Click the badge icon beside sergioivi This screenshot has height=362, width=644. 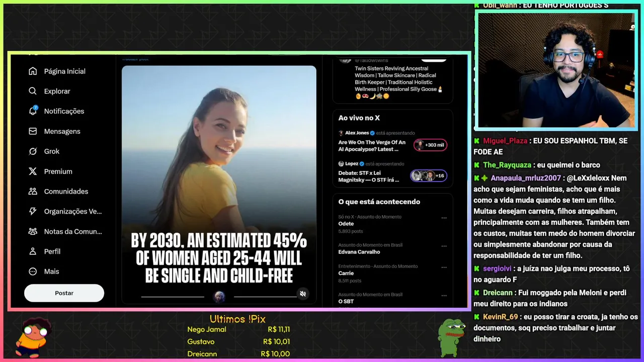pyautogui.click(x=477, y=268)
